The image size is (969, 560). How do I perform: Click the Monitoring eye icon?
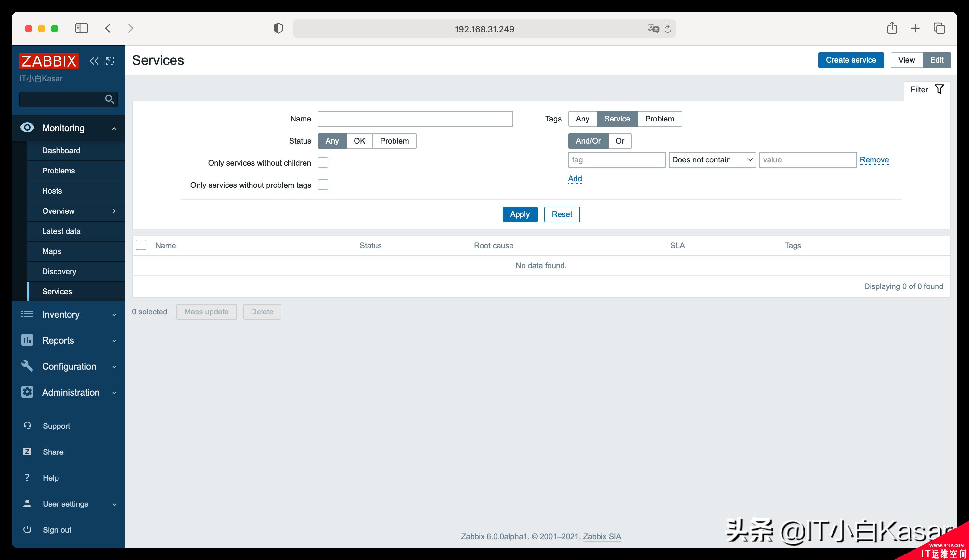click(x=27, y=128)
